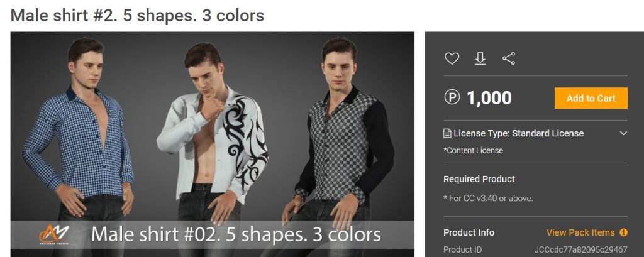Open the View Pack Items link
Image resolution: width=644 pixels, height=257 pixels.
(x=580, y=232)
